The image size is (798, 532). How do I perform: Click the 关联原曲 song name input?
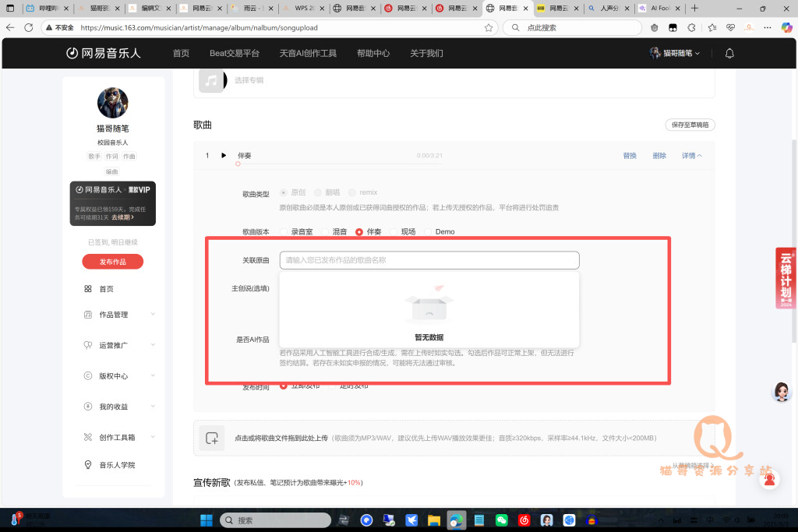[429, 260]
